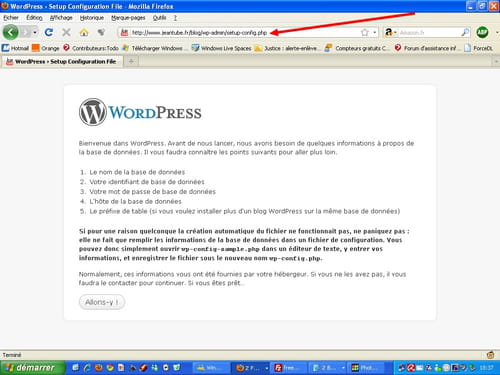Click the system tray clock
This screenshot has width=500, height=375.
[x=486, y=368]
